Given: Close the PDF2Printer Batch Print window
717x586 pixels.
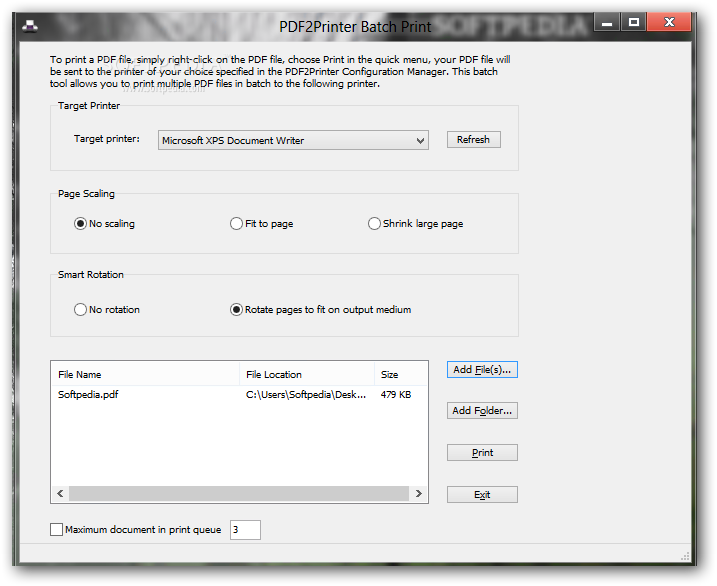Looking at the screenshot, I should click(x=669, y=22).
